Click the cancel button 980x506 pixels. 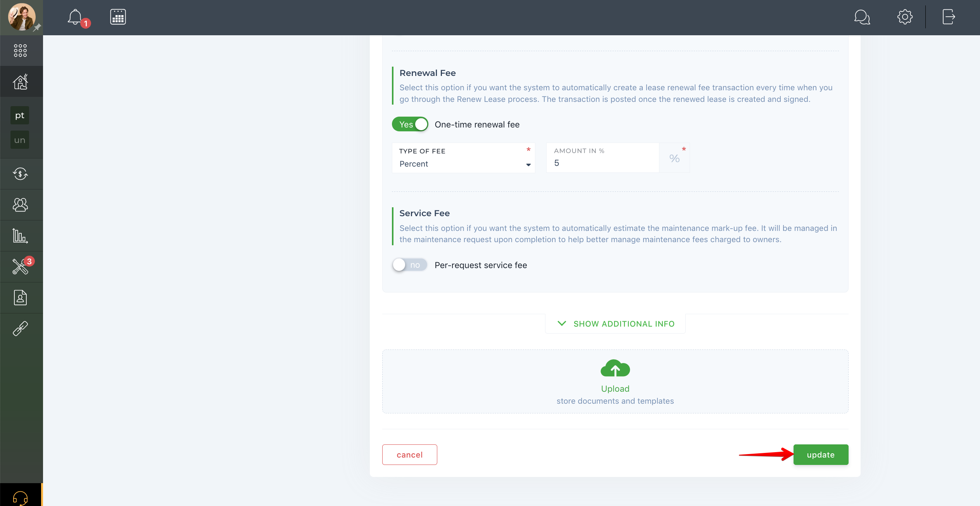tap(410, 455)
